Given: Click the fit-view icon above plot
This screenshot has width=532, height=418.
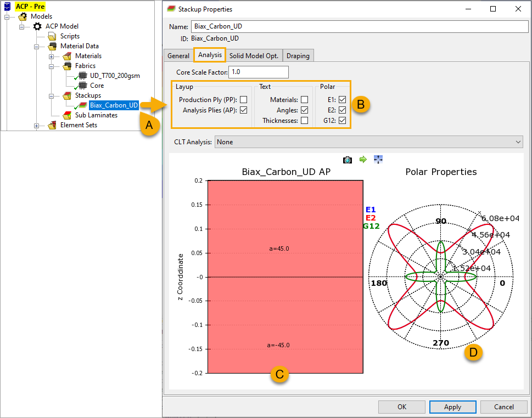Looking at the screenshot, I should [378, 160].
